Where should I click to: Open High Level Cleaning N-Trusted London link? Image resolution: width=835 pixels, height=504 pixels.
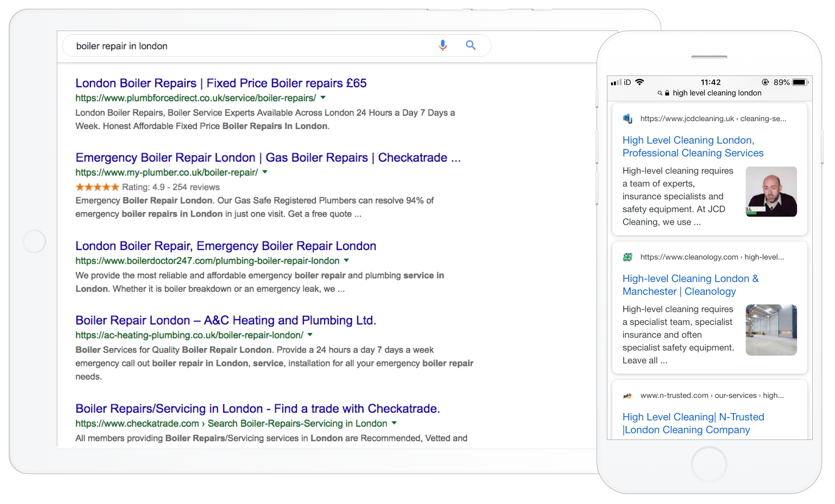[x=693, y=423]
